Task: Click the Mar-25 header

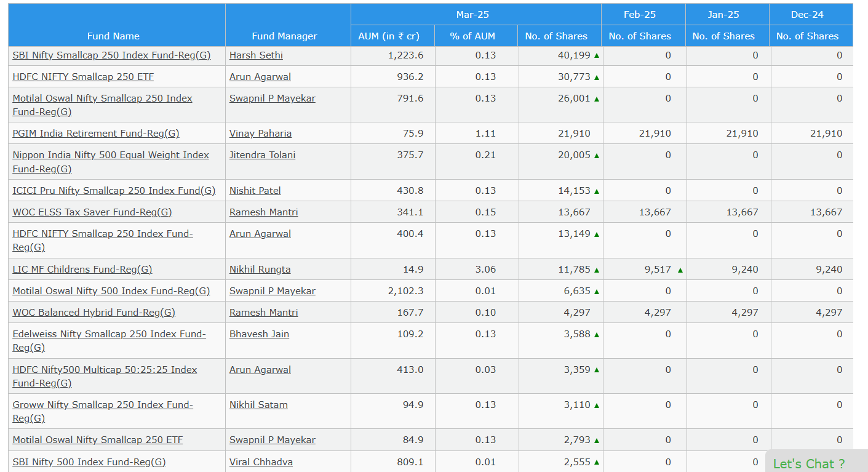Action: pos(472,14)
